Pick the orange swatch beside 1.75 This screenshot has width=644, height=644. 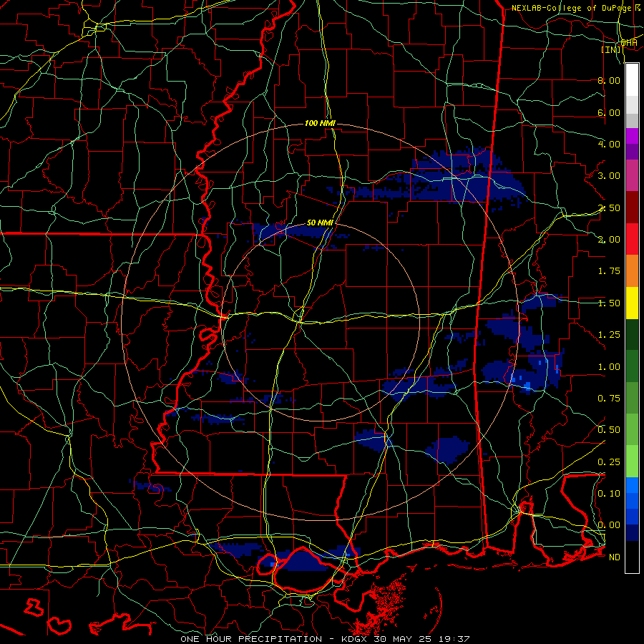pos(632,271)
